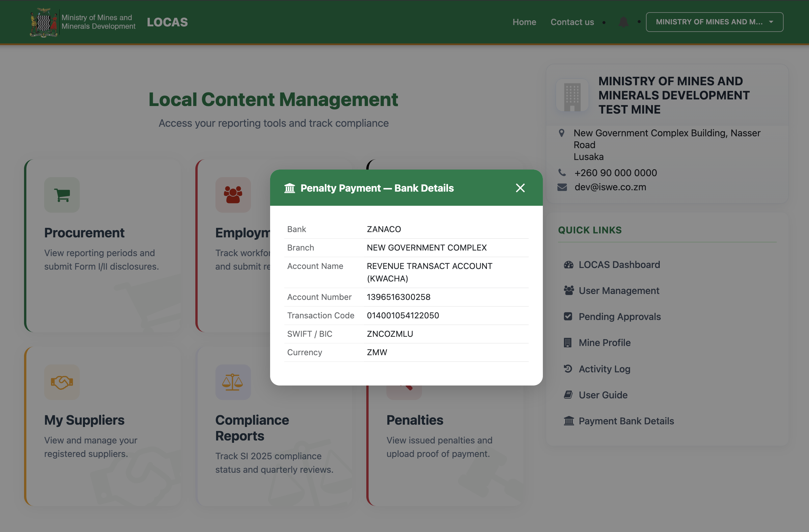
Task: Click the dashboard gauge icon in Quick Links
Action: coord(568,265)
